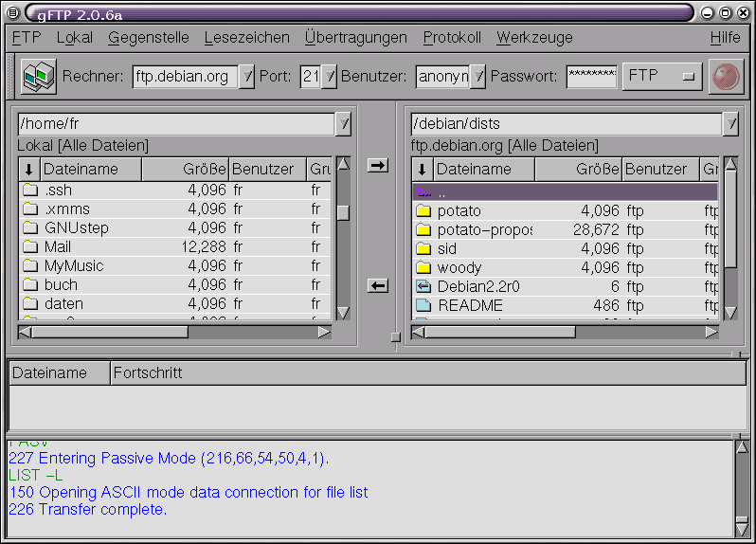
Task: Select the Debian2.2r0 symlink icon
Action: 423,286
